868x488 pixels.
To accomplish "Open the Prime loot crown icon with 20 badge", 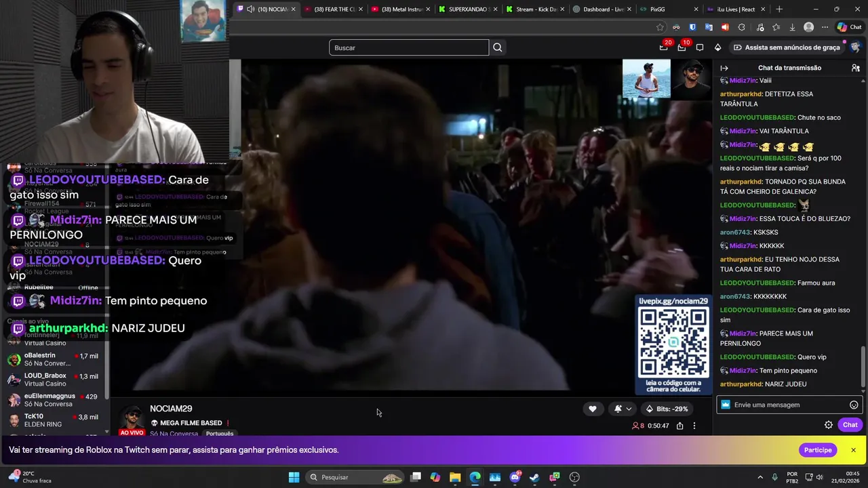I will click(x=664, y=47).
